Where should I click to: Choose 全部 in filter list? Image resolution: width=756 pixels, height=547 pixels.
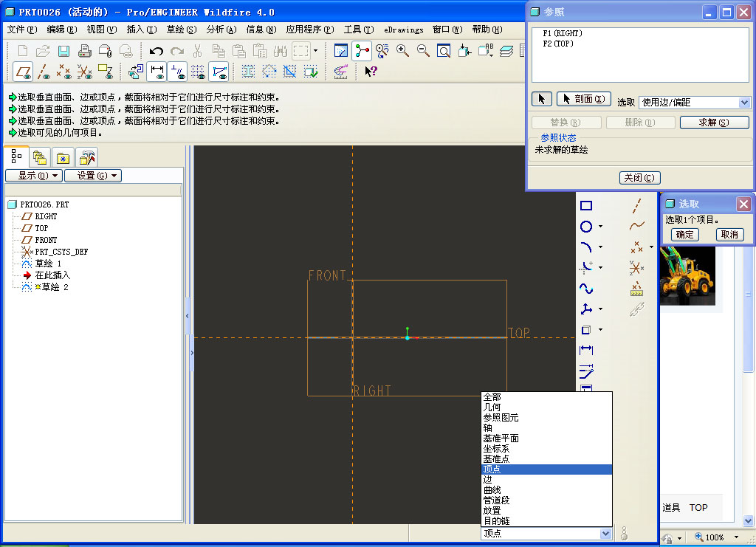pyautogui.click(x=547, y=396)
